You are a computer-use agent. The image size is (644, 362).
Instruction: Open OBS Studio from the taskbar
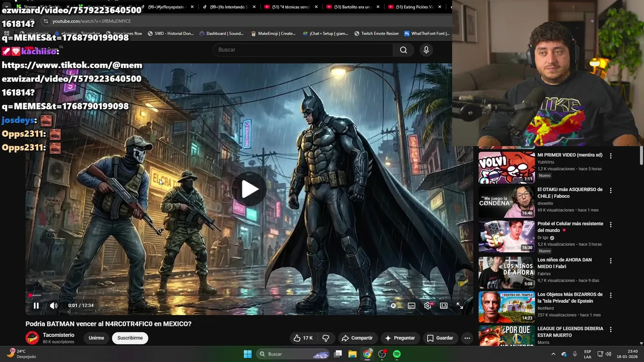382,354
